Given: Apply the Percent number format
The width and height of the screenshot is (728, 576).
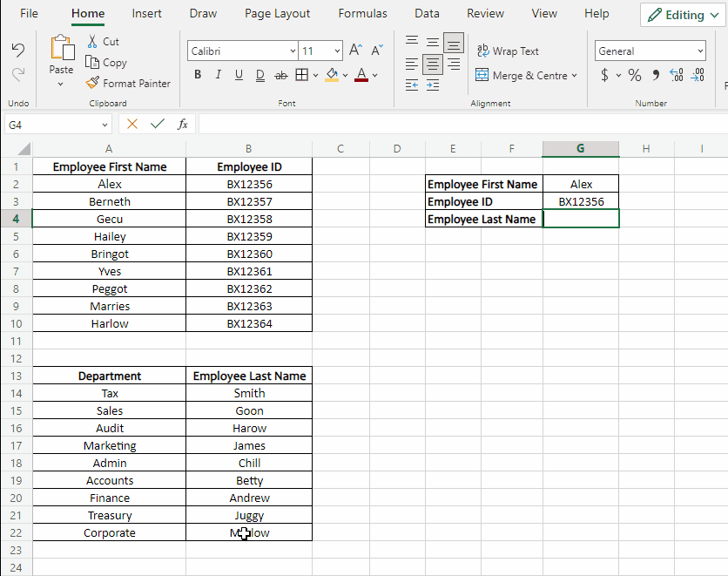Looking at the screenshot, I should pos(635,76).
